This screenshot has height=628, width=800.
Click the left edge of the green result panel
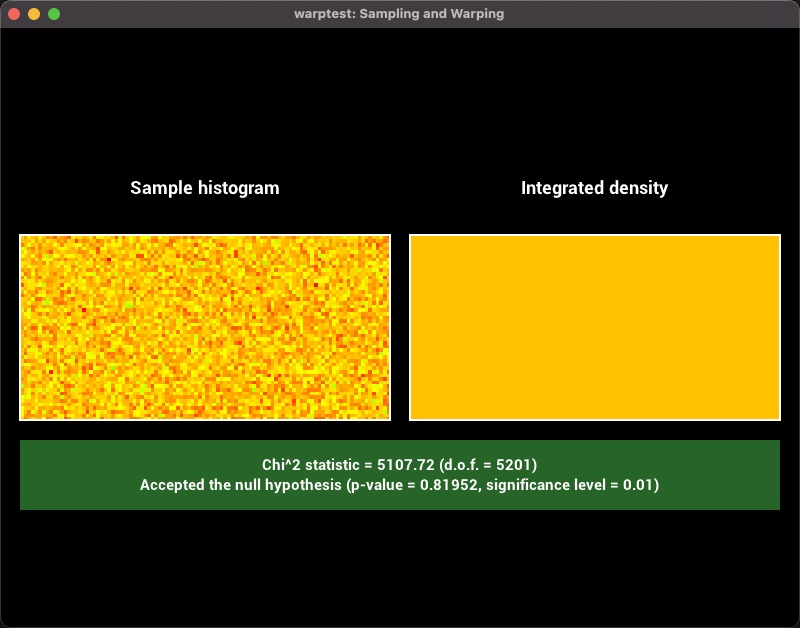25,475
